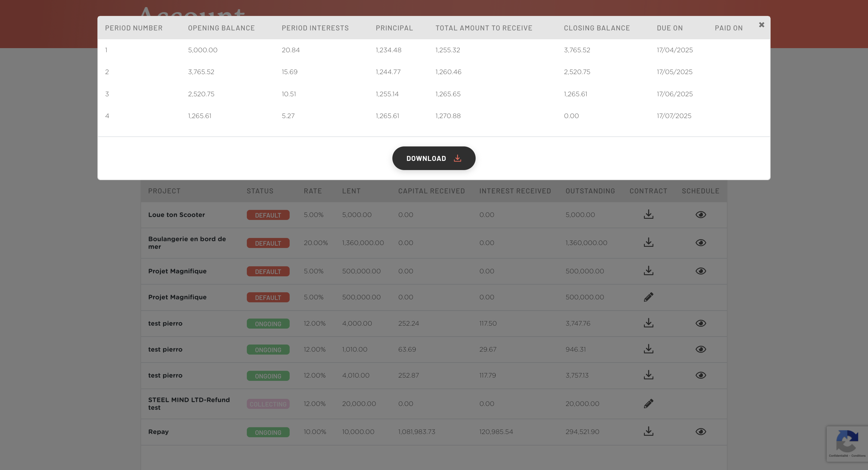Download contract for Repay project

[648, 432]
